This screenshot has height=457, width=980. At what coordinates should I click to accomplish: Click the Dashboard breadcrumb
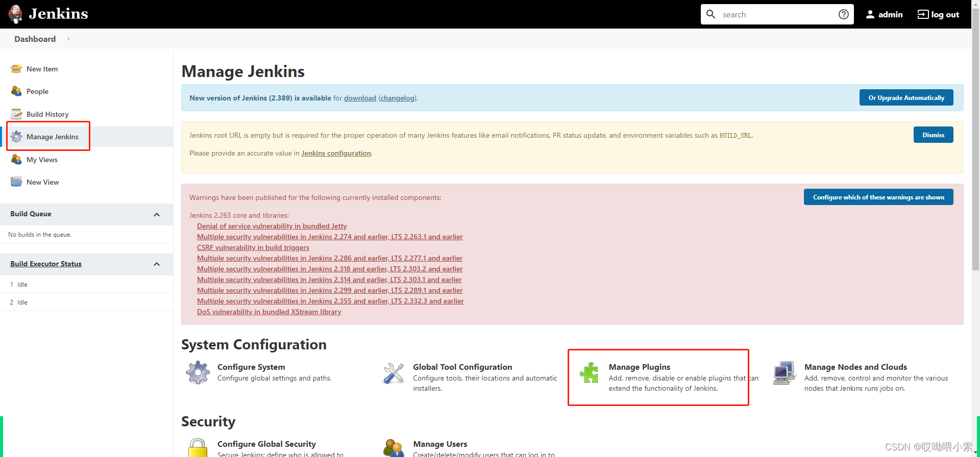(35, 39)
